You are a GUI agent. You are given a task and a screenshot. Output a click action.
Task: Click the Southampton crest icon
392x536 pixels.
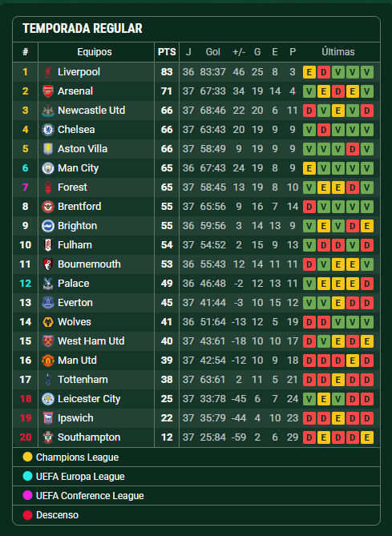(48, 437)
